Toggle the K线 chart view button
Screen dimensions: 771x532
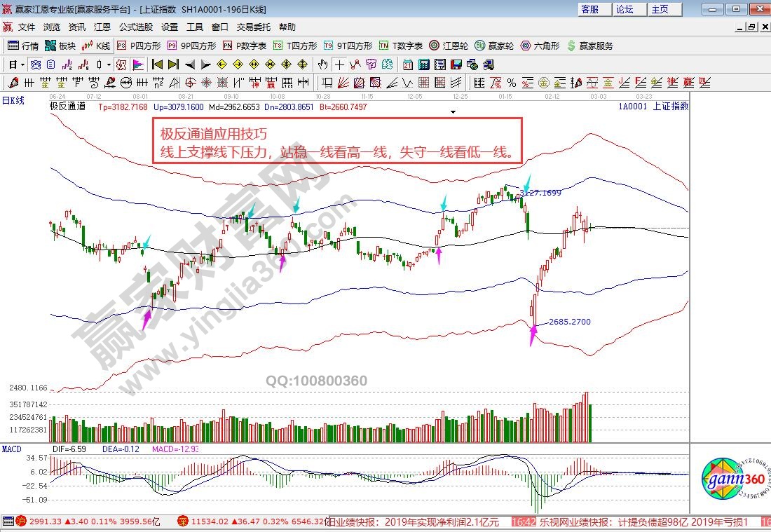click(x=96, y=46)
